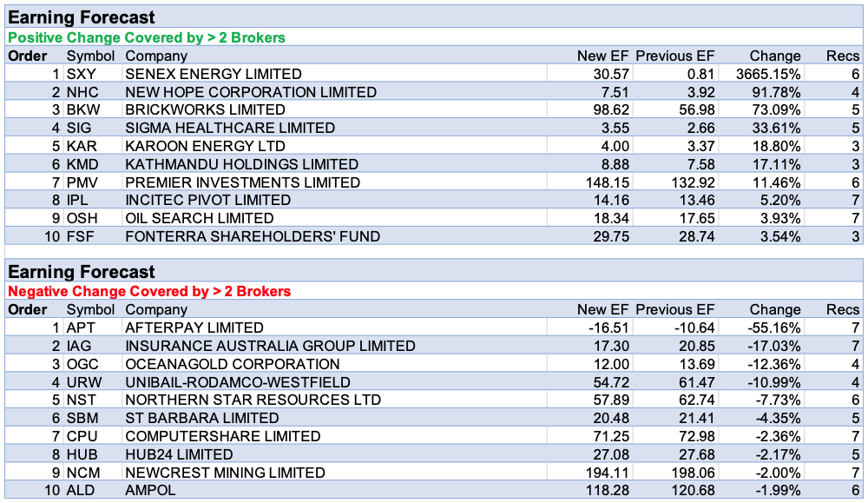This screenshot has height=503, width=868.
Task: Click the UNIBAIL-RODAMCO-WESTFIELD company cell
Action: pos(238,382)
